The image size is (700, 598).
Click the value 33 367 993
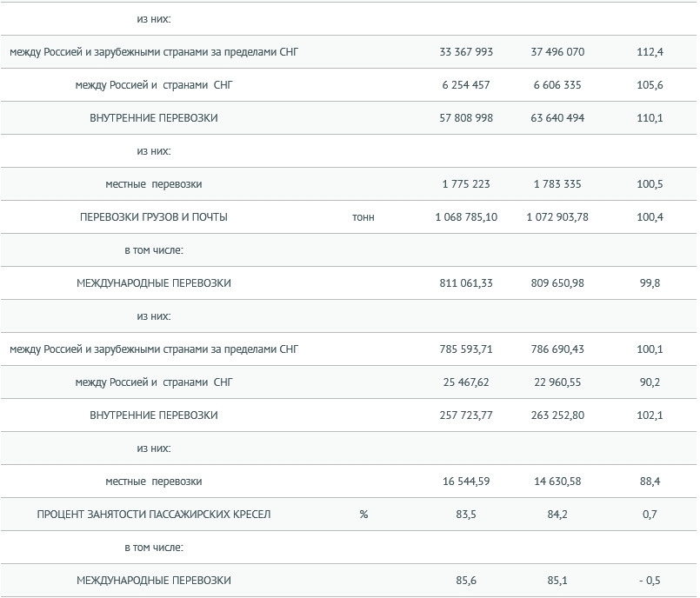466,52
